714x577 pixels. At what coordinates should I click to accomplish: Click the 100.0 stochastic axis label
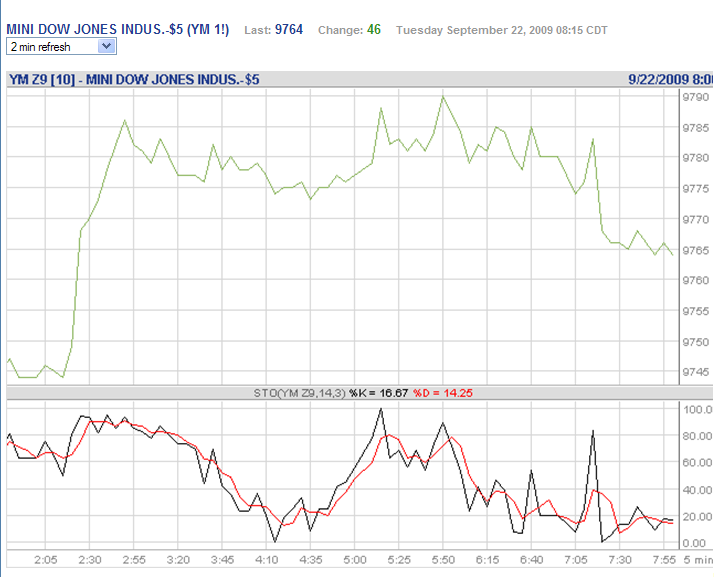pyautogui.click(x=697, y=410)
